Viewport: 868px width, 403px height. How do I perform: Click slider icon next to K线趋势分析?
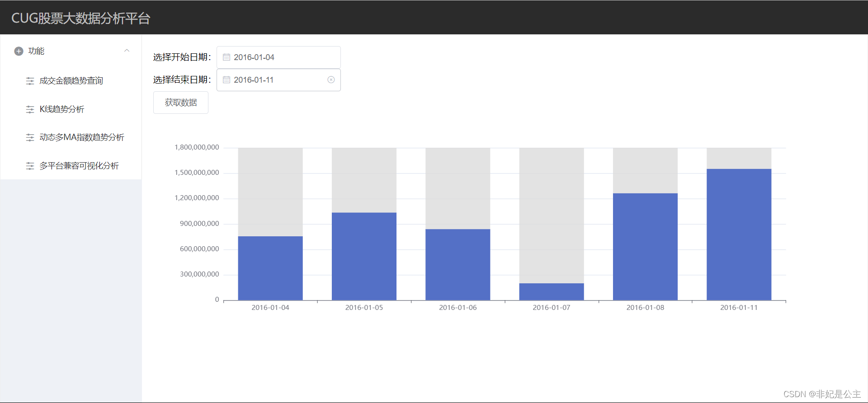point(30,109)
